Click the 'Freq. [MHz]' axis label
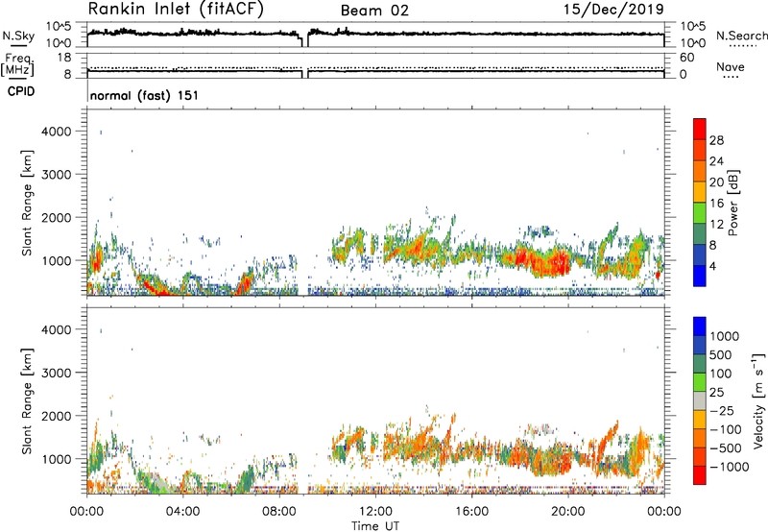This screenshot has height=532, width=768. [17, 64]
